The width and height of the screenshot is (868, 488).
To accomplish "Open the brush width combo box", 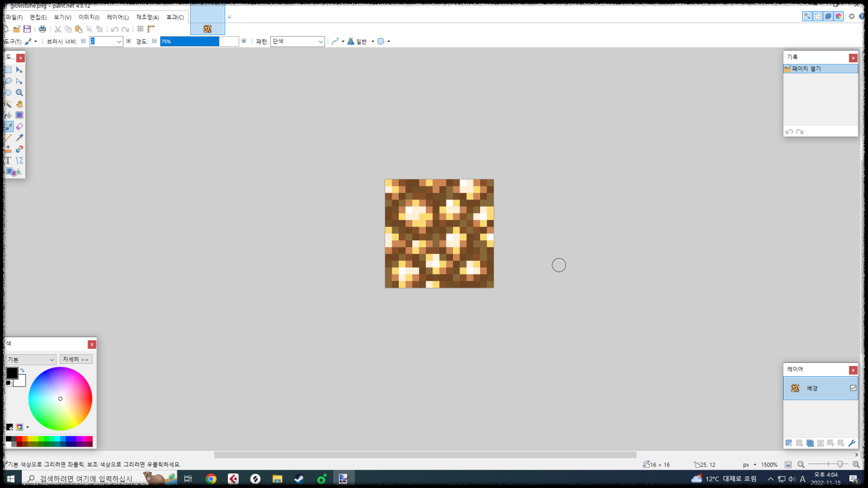I will (x=106, y=41).
